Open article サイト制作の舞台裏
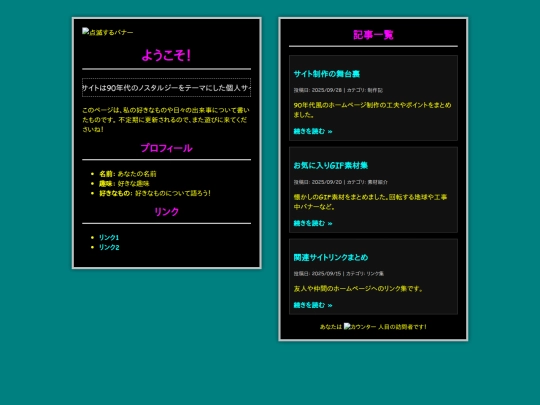The image size is (540, 405). (326, 74)
